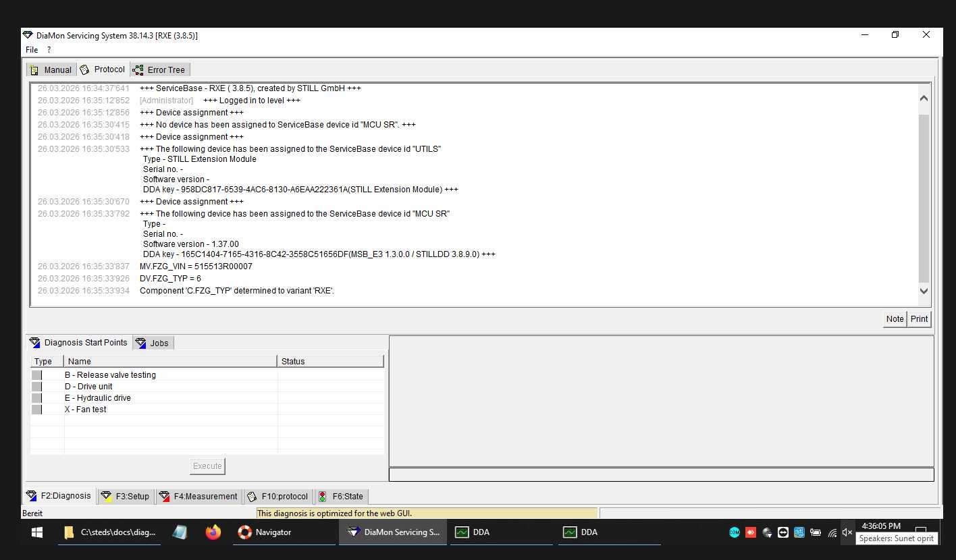The image size is (956, 560).
Task: Click the battery power tray icon
Action: tap(816, 532)
